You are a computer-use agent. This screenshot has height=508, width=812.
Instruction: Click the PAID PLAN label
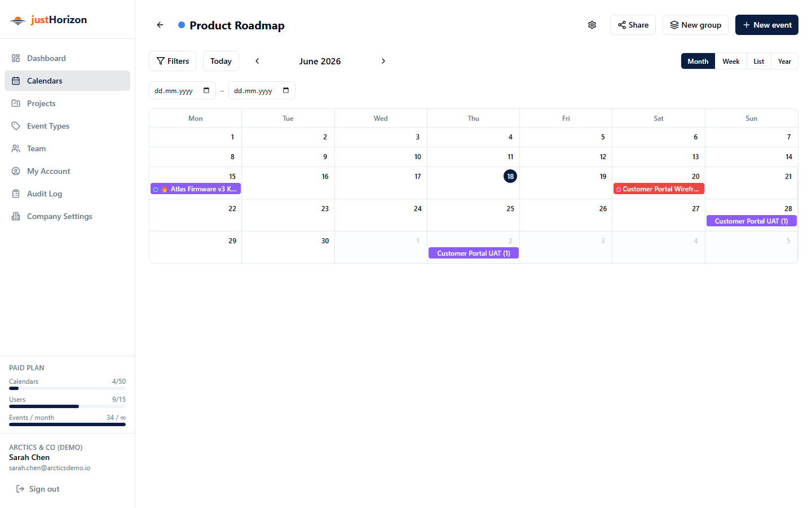(27, 367)
